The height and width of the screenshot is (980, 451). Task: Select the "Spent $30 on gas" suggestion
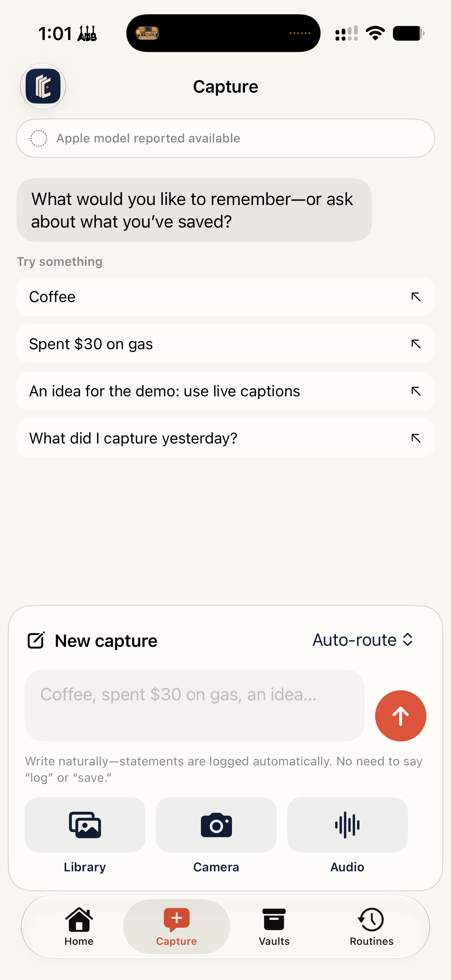point(225,344)
